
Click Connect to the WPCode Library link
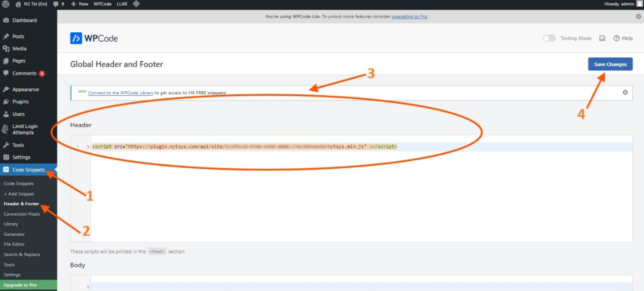pos(120,93)
